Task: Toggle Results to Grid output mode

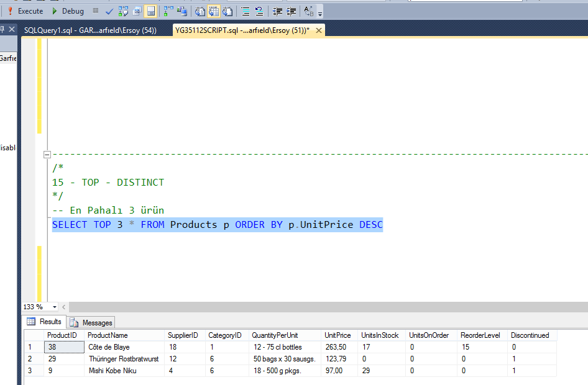Action: [213, 11]
